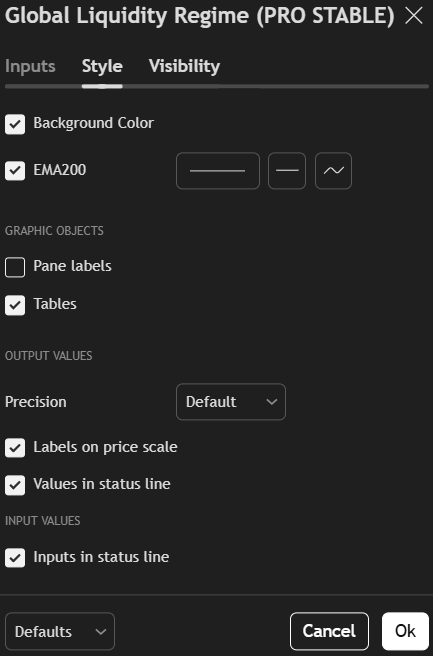Screen dimensions: 433x656
Task: Change the EMA200 line style button
Action: coord(287,171)
